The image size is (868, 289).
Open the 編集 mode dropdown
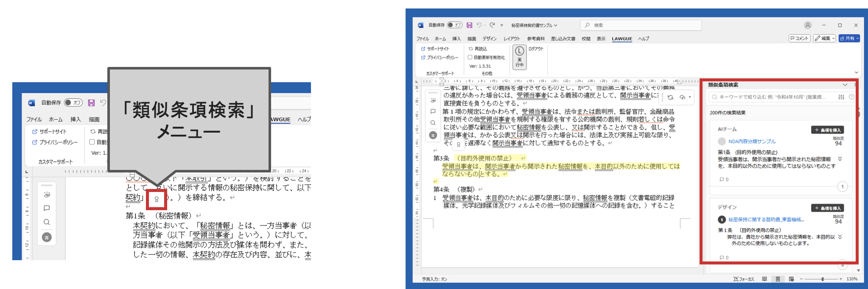[x=824, y=39]
